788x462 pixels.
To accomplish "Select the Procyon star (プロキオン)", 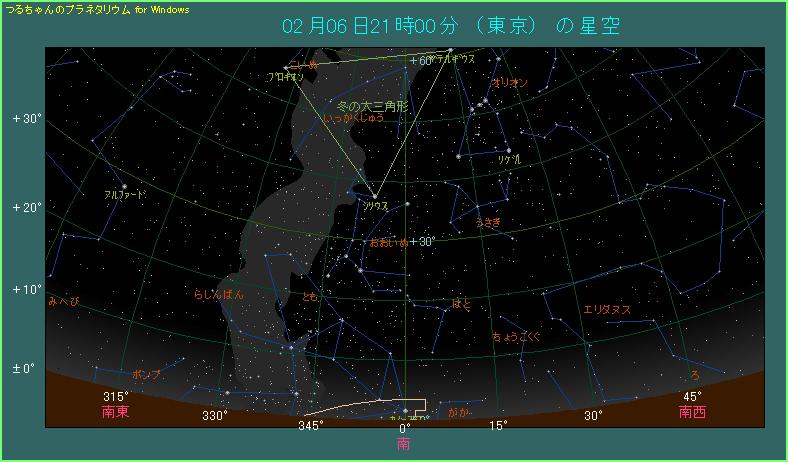I will pos(286,68).
